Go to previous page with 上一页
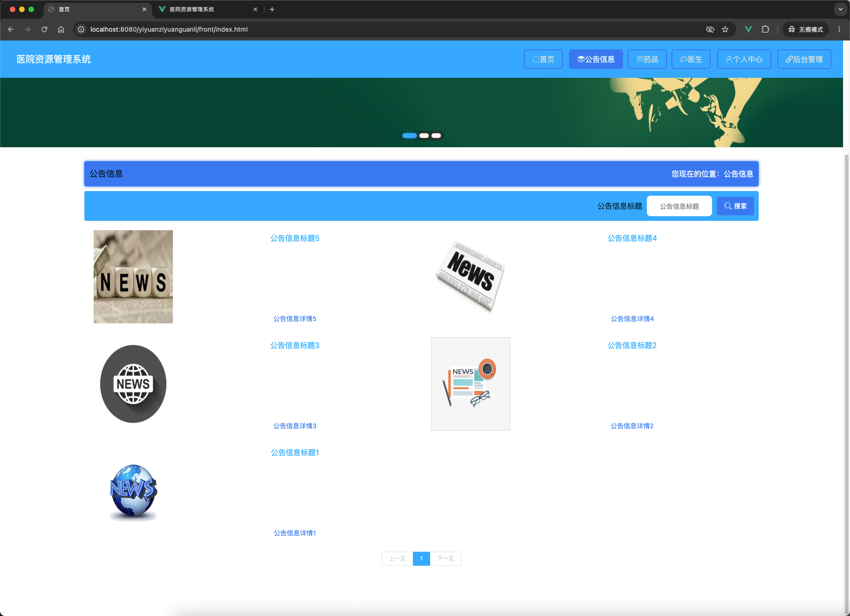The width and height of the screenshot is (850, 616). (398, 559)
